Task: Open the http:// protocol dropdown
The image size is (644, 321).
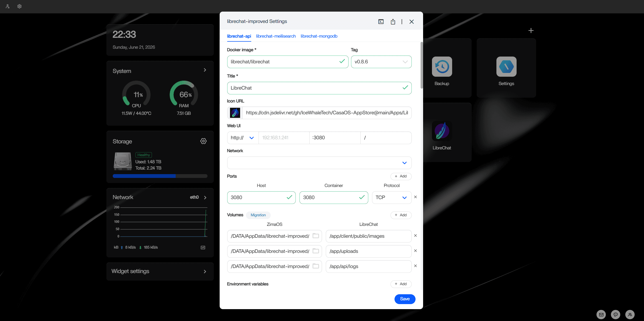Action: coord(243,138)
